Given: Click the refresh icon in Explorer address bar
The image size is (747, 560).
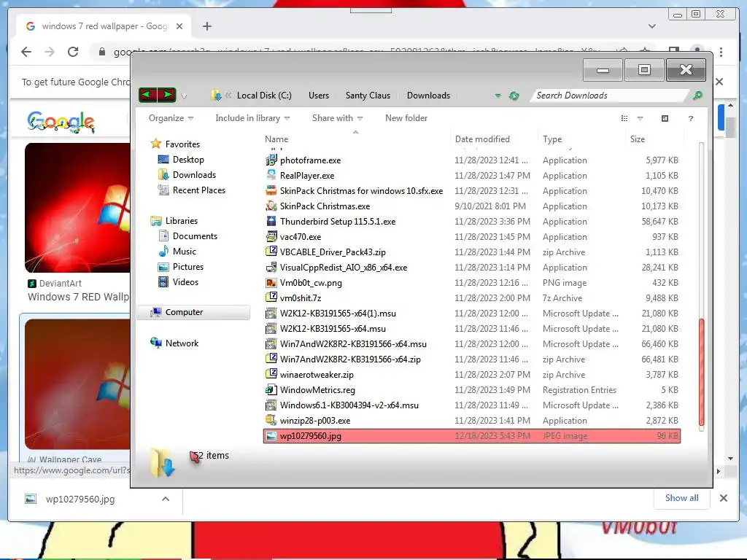Looking at the screenshot, I should (514, 96).
